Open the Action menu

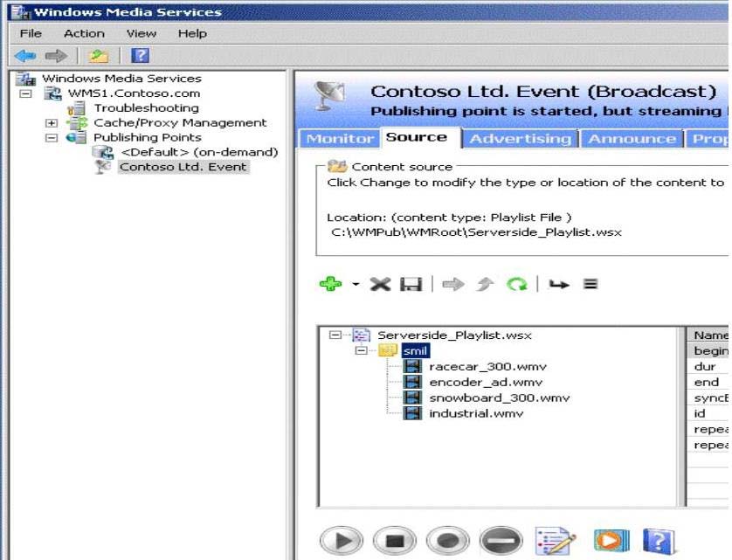tap(84, 33)
